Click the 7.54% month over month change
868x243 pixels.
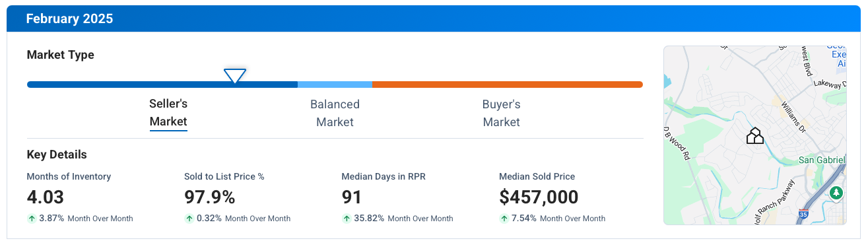click(x=524, y=219)
